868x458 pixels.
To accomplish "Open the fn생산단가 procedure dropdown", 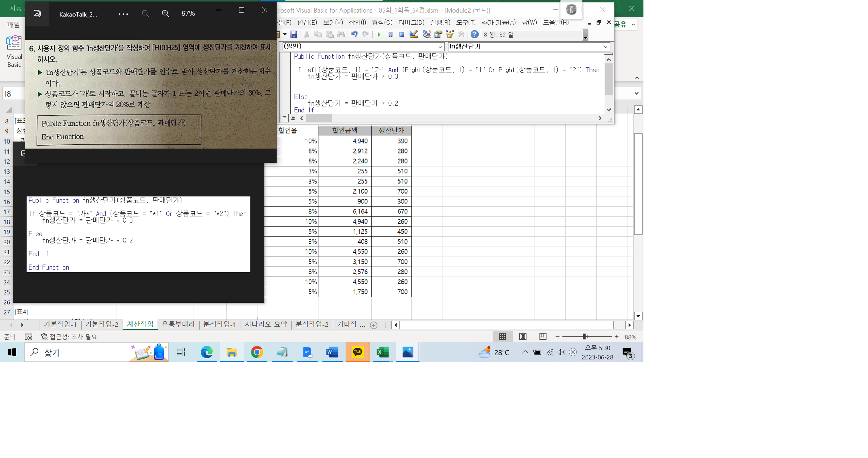I will [605, 46].
